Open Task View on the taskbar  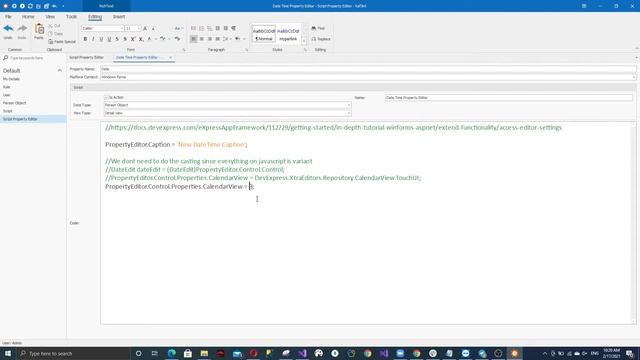point(154,353)
